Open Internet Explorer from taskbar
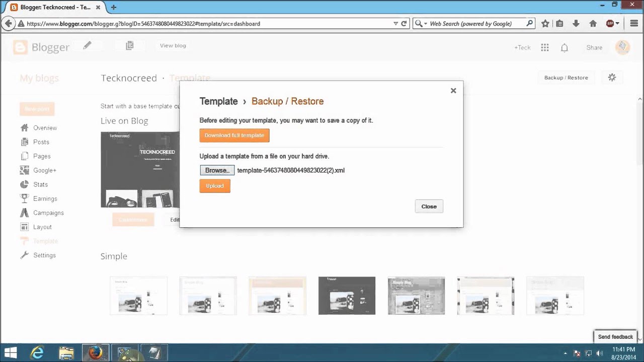The image size is (644, 362). (37, 353)
